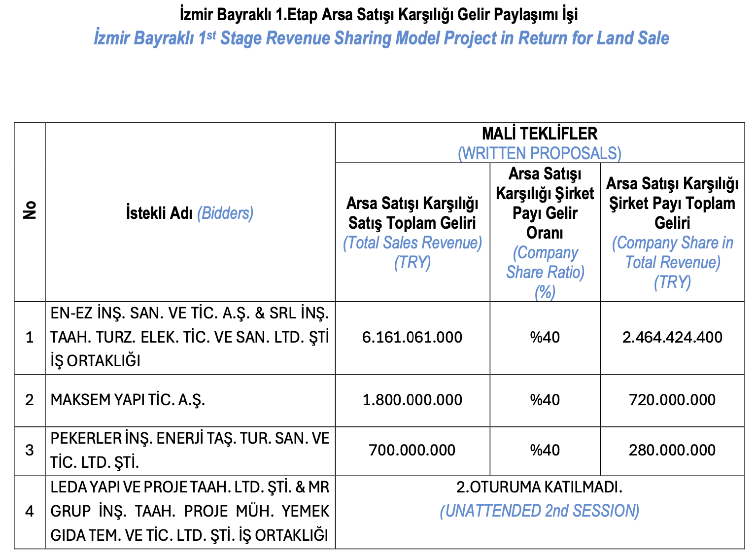Click the (WRITTEN PROPOSALS) header label
The height and width of the screenshot is (558, 756).
(x=540, y=153)
